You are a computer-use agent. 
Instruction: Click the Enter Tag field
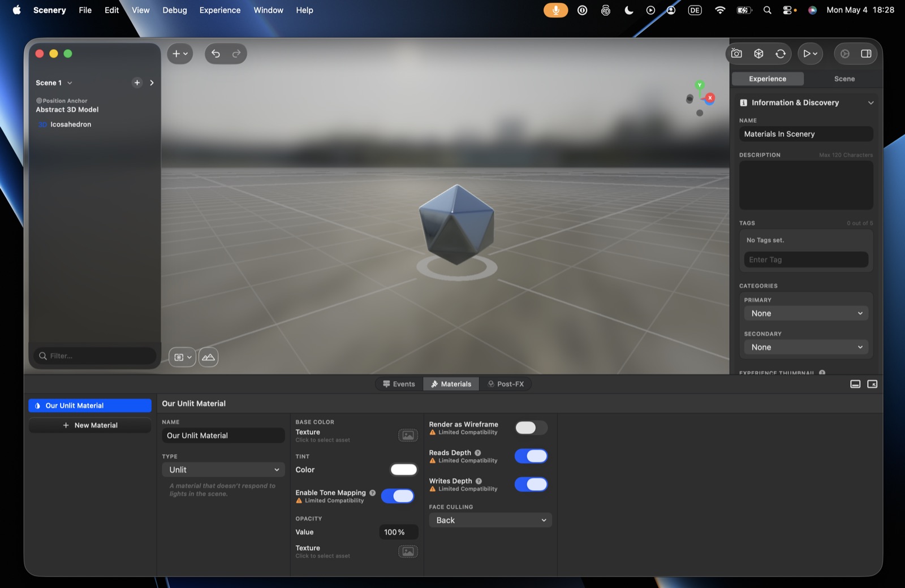tap(806, 260)
